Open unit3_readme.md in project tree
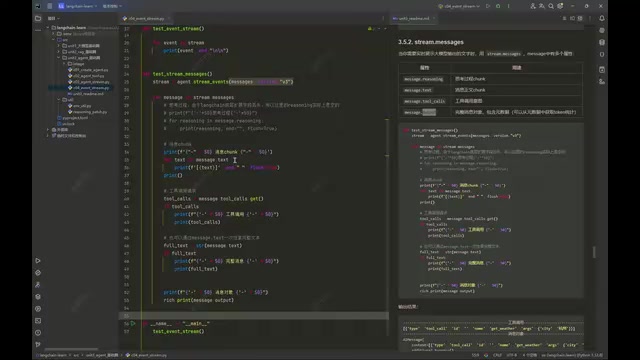 coord(86,93)
